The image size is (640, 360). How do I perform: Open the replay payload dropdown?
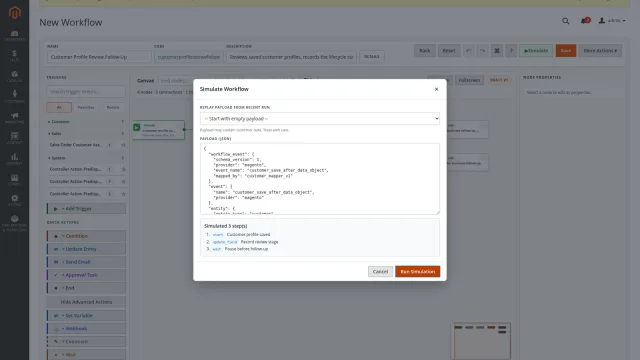click(x=320, y=118)
